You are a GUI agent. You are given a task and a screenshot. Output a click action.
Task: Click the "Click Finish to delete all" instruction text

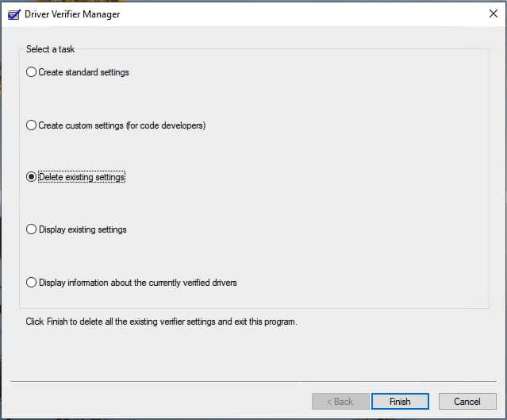[x=161, y=322]
